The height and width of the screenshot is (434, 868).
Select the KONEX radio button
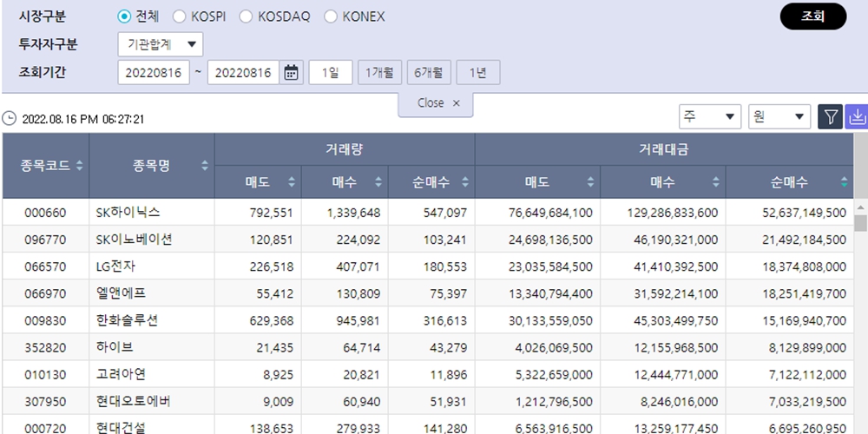[331, 16]
